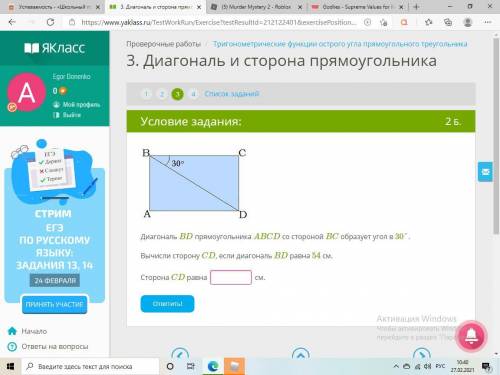Open Тригонометрические функции breadcrumb link
This screenshot has width=500, height=375.
pos(340,44)
